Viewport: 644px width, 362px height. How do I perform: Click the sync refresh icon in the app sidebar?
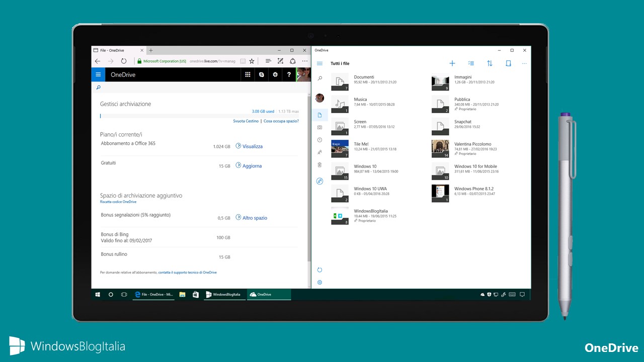click(319, 270)
